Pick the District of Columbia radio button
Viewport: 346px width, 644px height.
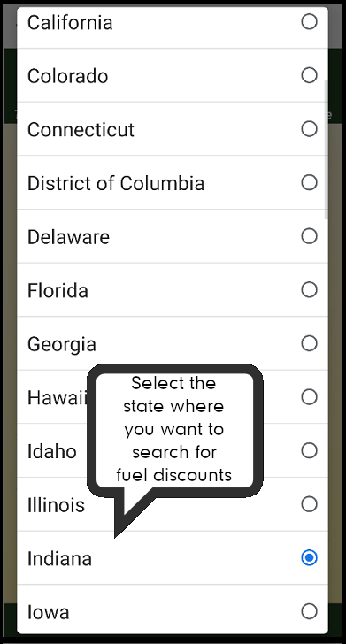[309, 183]
